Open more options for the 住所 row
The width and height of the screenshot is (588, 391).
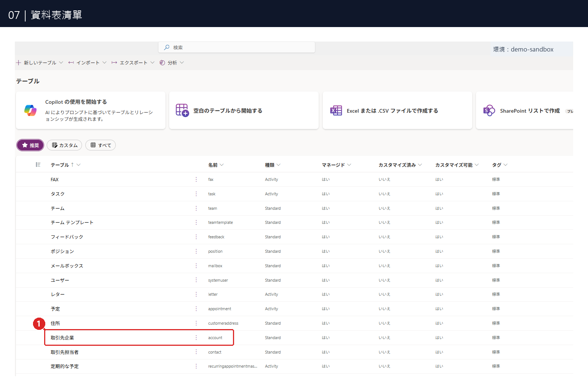pos(196,323)
